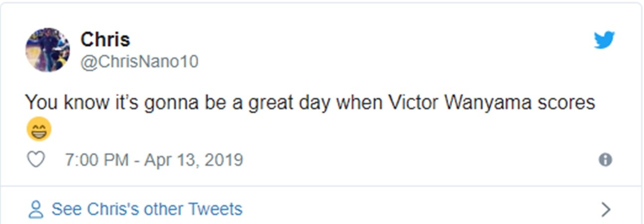Select the "Apr 13, 2019" date text

194,160
